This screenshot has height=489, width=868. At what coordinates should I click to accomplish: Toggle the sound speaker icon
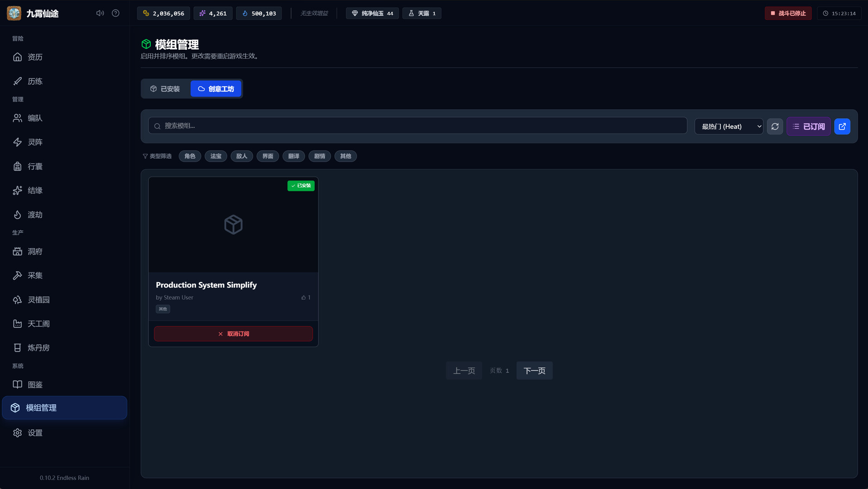(100, 13)
